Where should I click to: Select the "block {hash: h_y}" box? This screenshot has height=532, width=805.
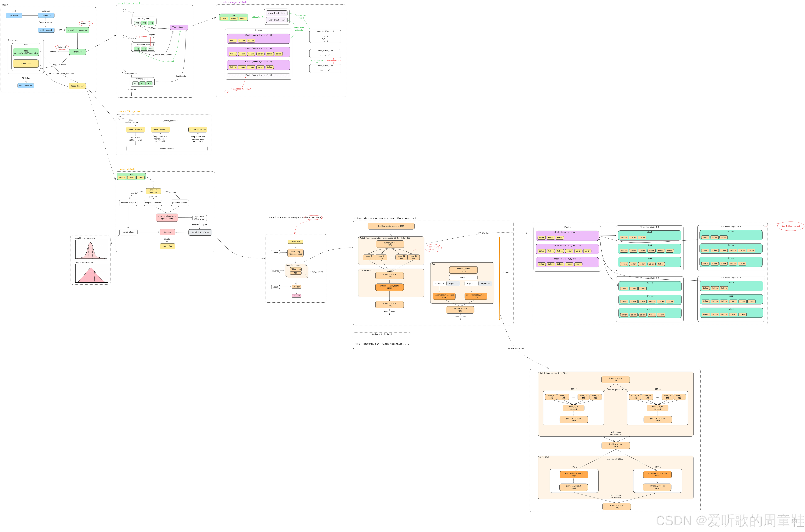coord(277,20)
